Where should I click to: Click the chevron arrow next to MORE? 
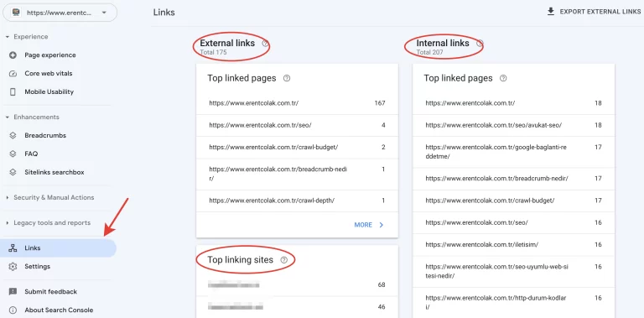[382, 225]
